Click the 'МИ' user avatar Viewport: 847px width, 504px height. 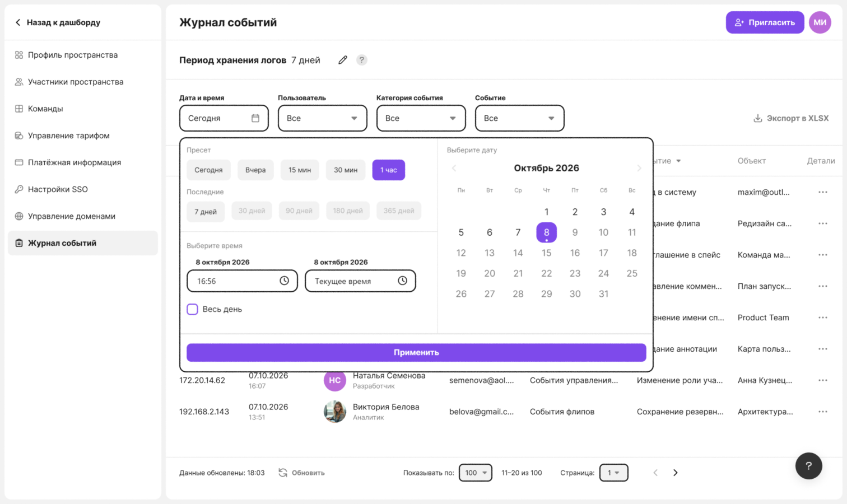coord(820,22)
